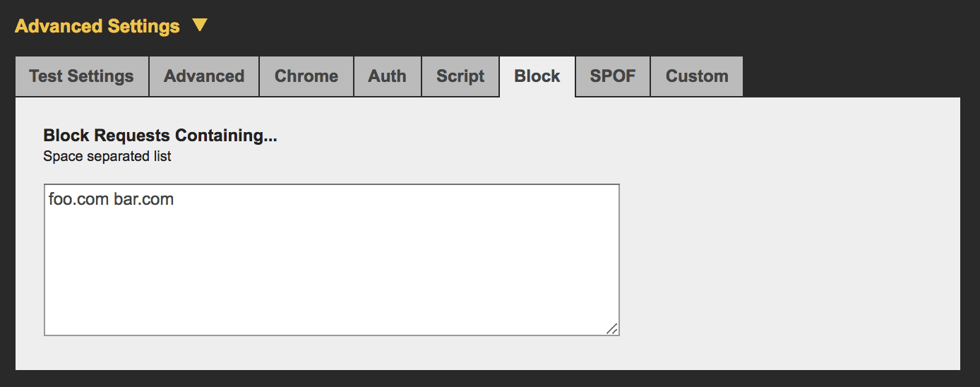Click the Advanced Settings heading text
The width and height of the screenshot is (980, 387).
pos(97,26)
